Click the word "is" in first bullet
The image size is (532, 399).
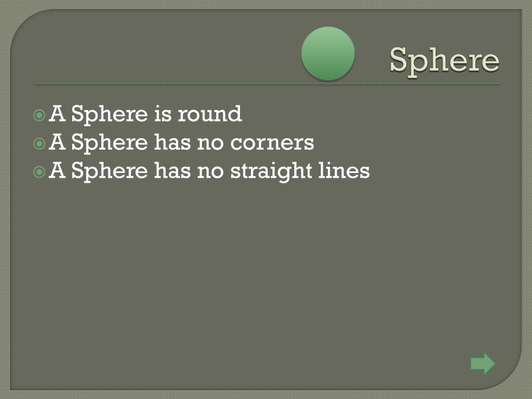click(163, 114)
